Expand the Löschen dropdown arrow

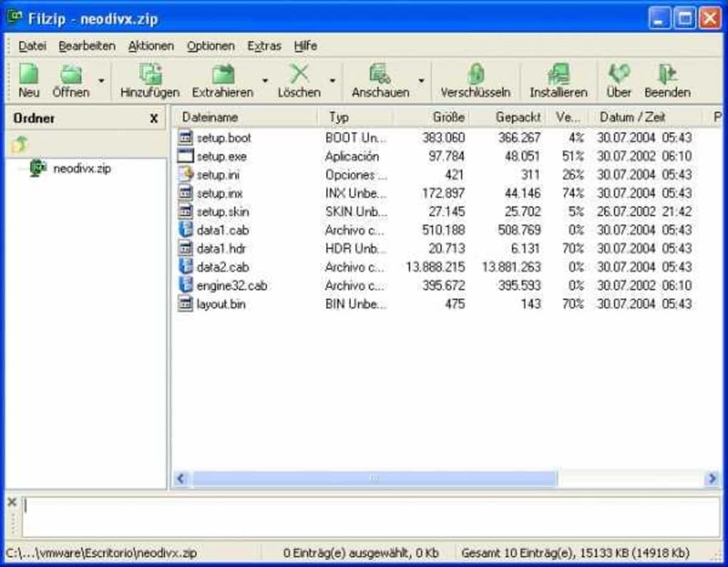click(x=333, y=81)
